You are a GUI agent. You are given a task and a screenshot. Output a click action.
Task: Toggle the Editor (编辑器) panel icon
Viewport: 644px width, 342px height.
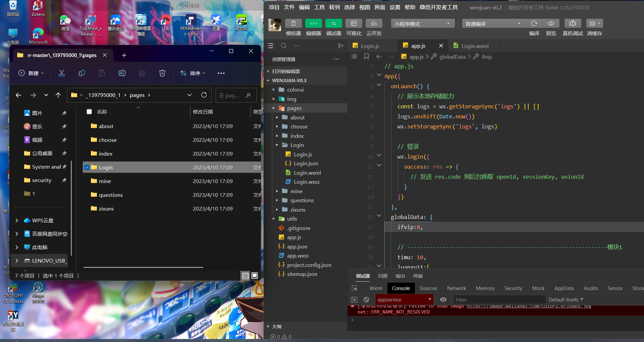click(313, 23)
